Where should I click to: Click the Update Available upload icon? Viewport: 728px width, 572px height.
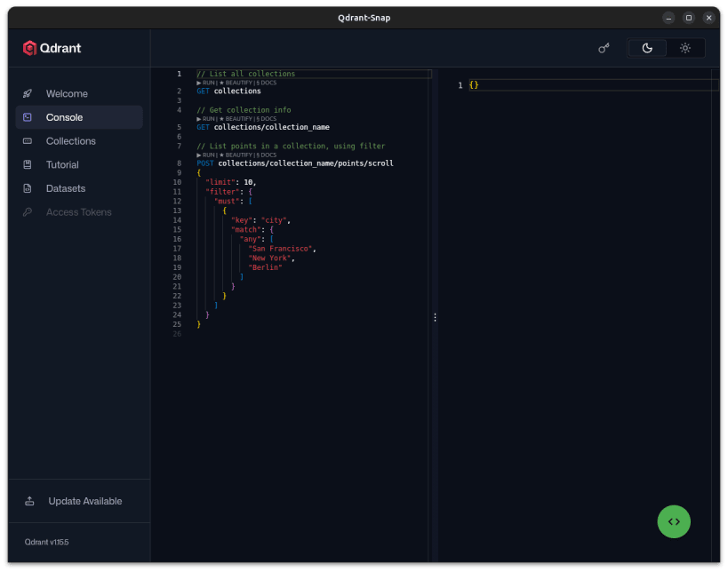coord(29,501)
